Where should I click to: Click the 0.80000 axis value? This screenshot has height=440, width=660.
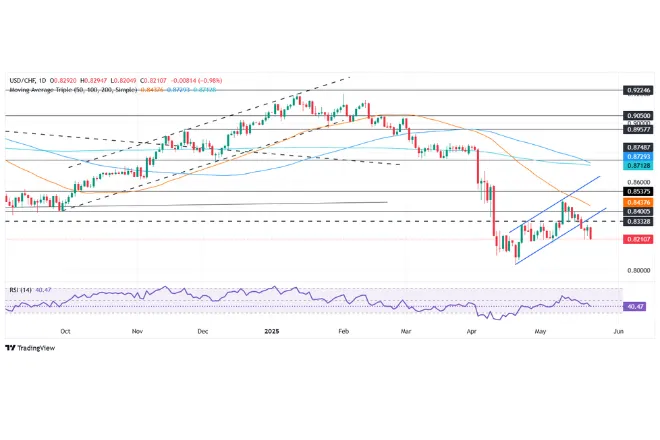coord(639,270)
